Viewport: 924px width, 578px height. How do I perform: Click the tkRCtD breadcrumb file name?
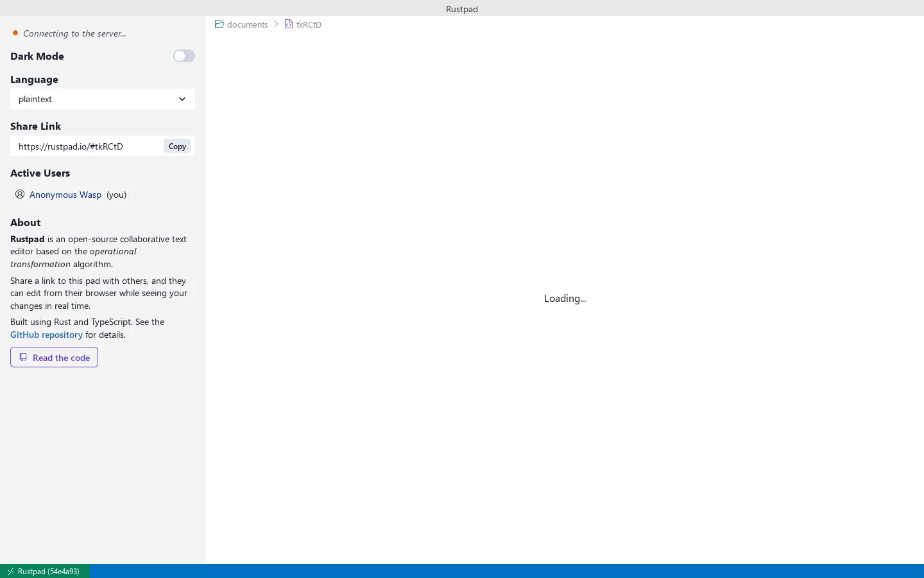point(309,24)
